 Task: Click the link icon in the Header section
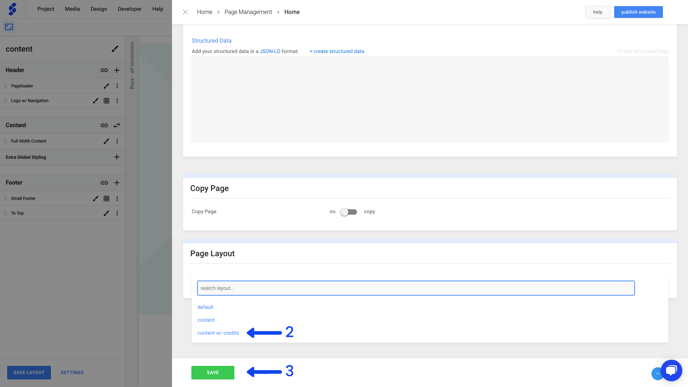(x=104, y=70)
